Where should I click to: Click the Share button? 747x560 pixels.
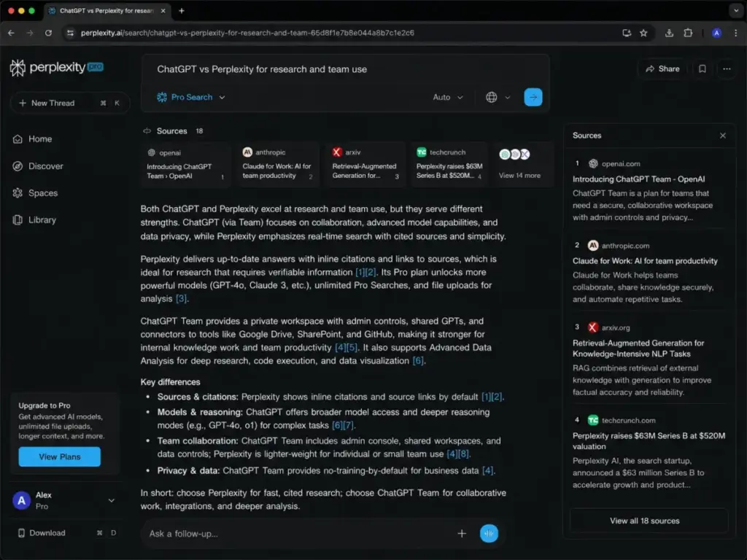662,69
